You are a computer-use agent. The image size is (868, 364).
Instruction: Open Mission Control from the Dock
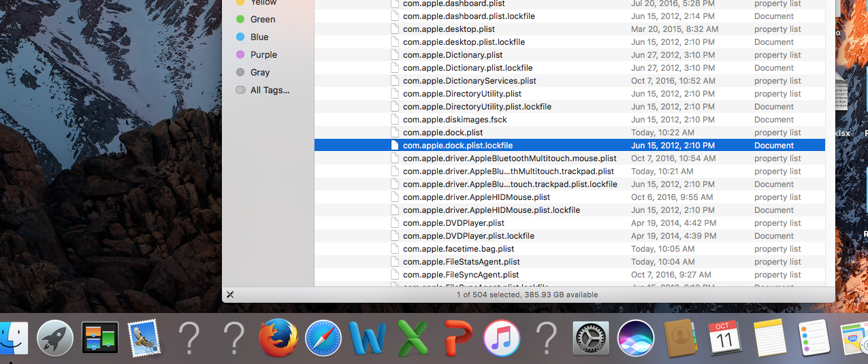point(100,338)
